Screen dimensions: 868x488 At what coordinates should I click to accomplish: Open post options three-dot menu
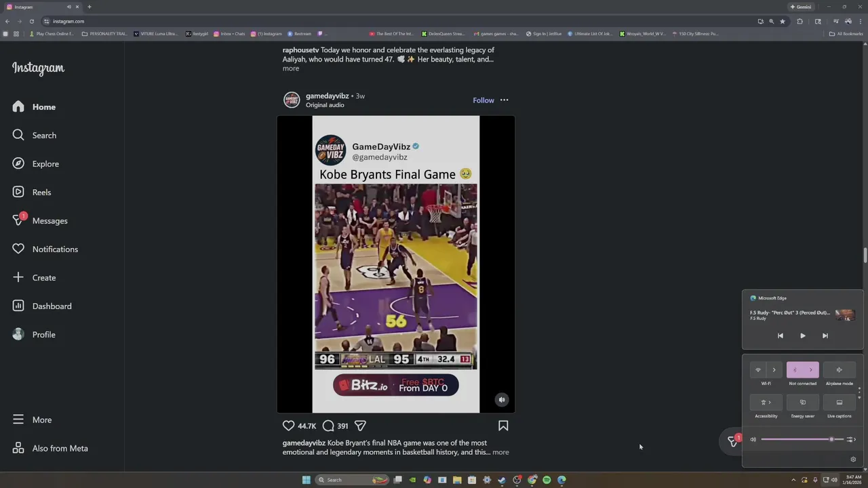click(504, 100)
